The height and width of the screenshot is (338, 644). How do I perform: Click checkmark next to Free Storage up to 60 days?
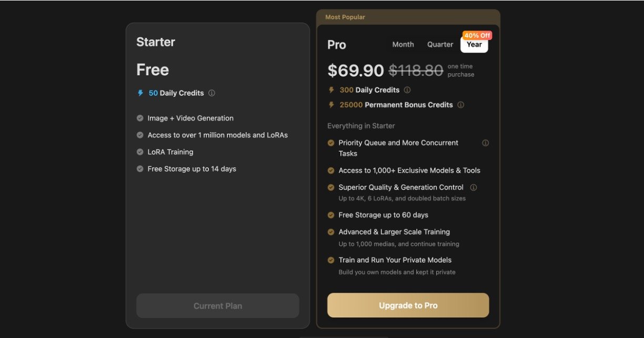[331, 215]
